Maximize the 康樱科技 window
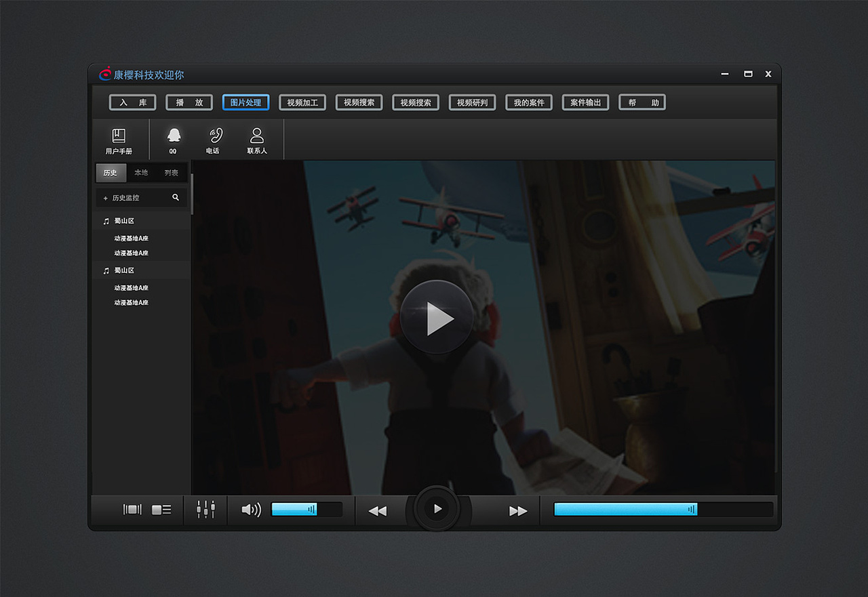 748,74
